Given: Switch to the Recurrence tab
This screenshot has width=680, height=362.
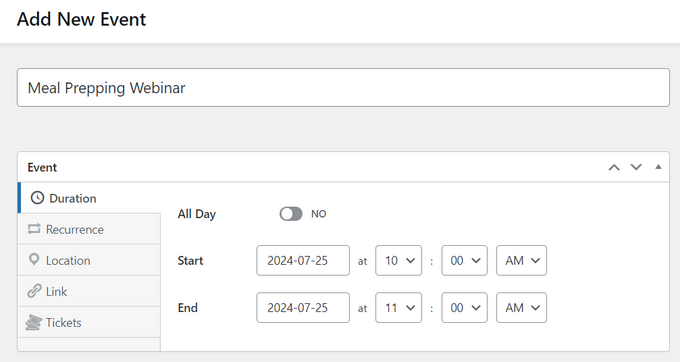Looking at the screenshot, I should 89,229.
